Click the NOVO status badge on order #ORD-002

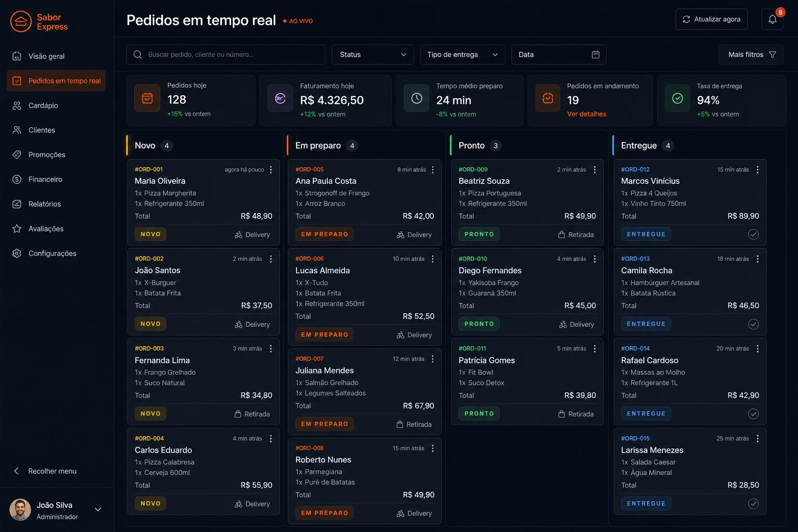(151, 324)
